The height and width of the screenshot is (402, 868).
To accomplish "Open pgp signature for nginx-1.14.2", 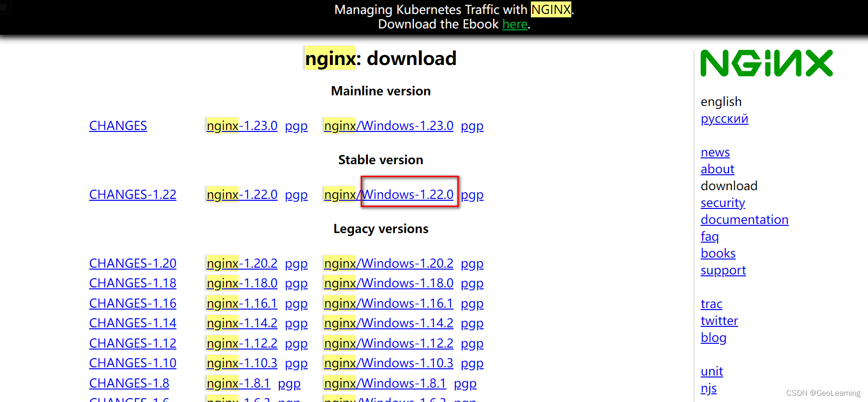I will coord(296,324).
